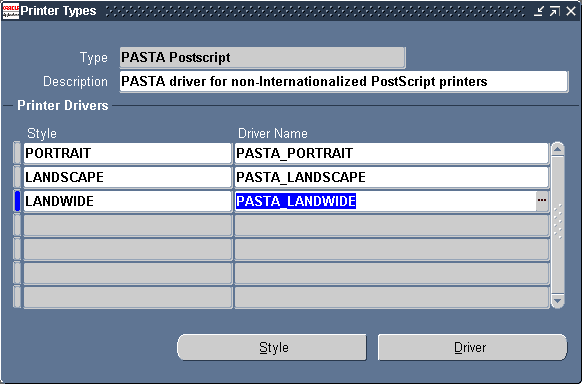Click the scrollbar up arrow
The width and height of the screenshot is (582, 384).
(x=558, y=149)
